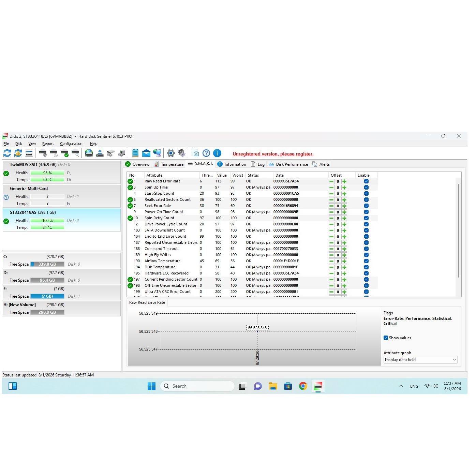Screen dimensions: 476x476
Task: Disable the Raw Read Error Rate attribute checkbox
Action: pos(366,181)
